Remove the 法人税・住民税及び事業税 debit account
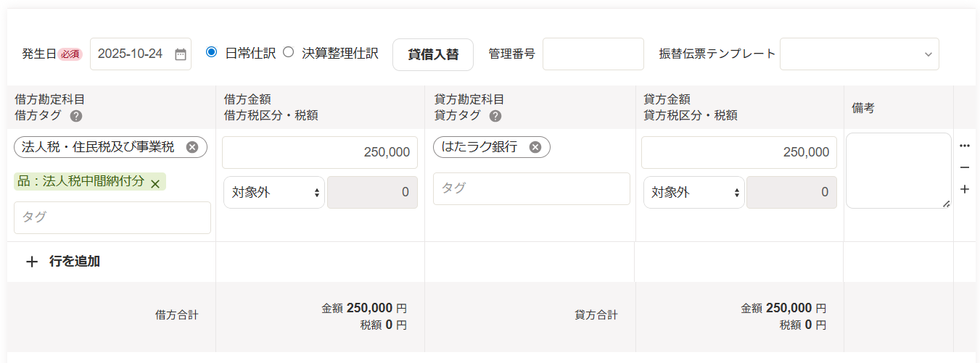 click(x=192, y=147)
